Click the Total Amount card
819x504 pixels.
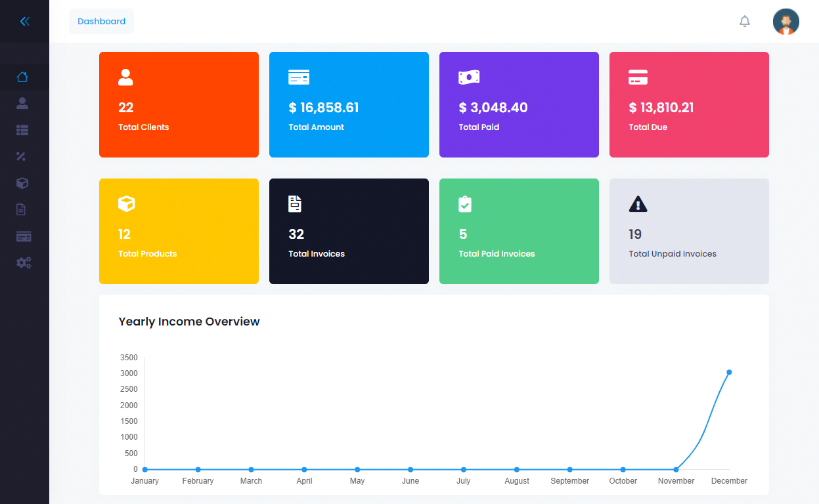349,104
